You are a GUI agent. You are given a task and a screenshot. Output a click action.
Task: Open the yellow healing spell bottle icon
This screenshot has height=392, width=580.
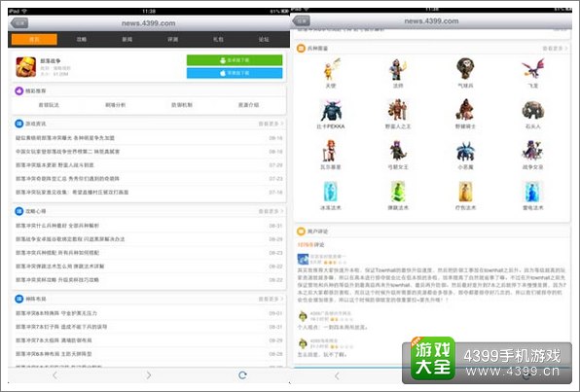[465, 192]
